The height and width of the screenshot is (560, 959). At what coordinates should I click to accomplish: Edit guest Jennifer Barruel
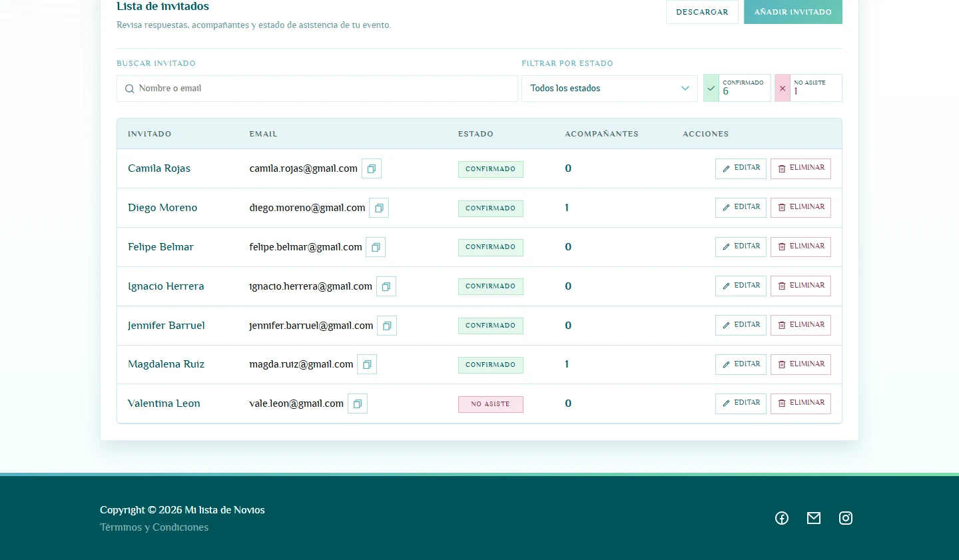pos(741,326)
